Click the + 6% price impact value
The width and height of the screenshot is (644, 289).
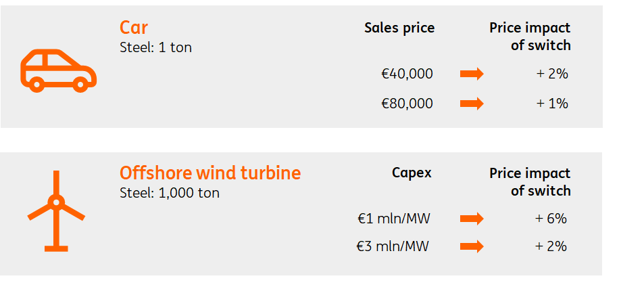coord(551,219)
